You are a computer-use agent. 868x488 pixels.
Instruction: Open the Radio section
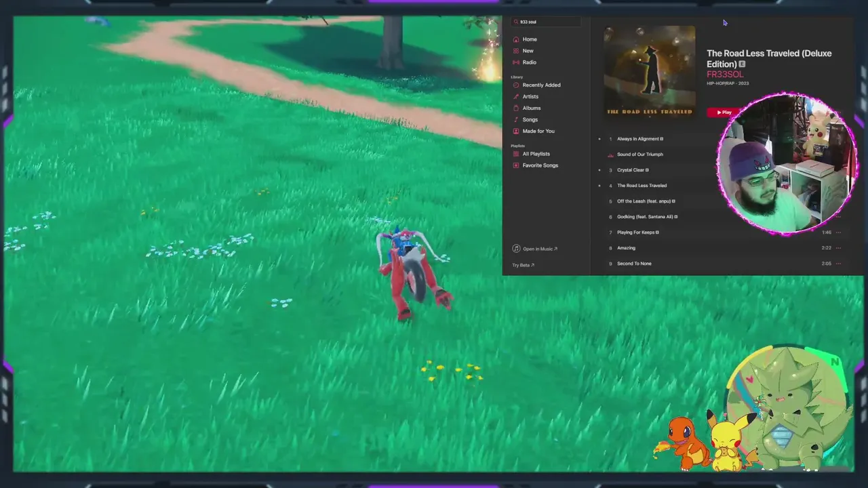[x=529, y=62]
